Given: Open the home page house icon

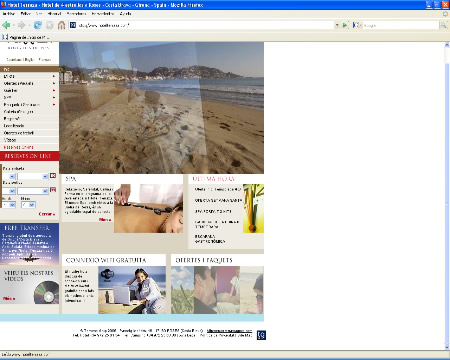Looking at the screenshot, I should pos(61,25).
